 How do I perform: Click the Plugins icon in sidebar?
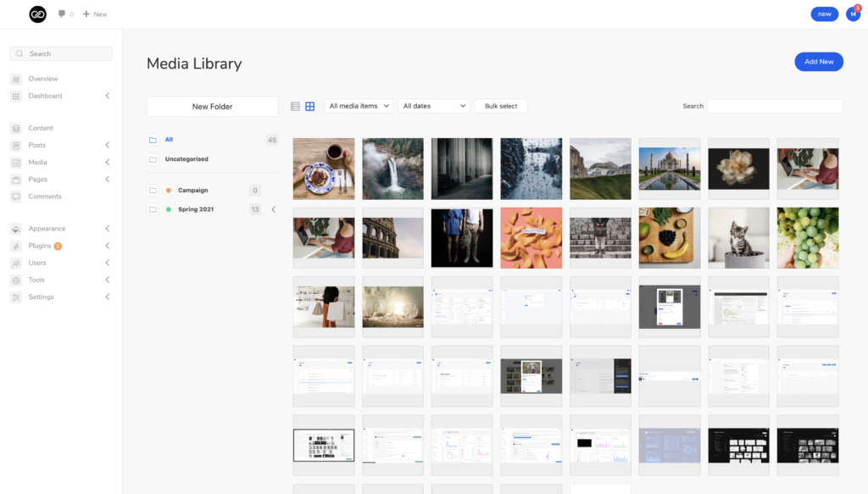point(16,246)
